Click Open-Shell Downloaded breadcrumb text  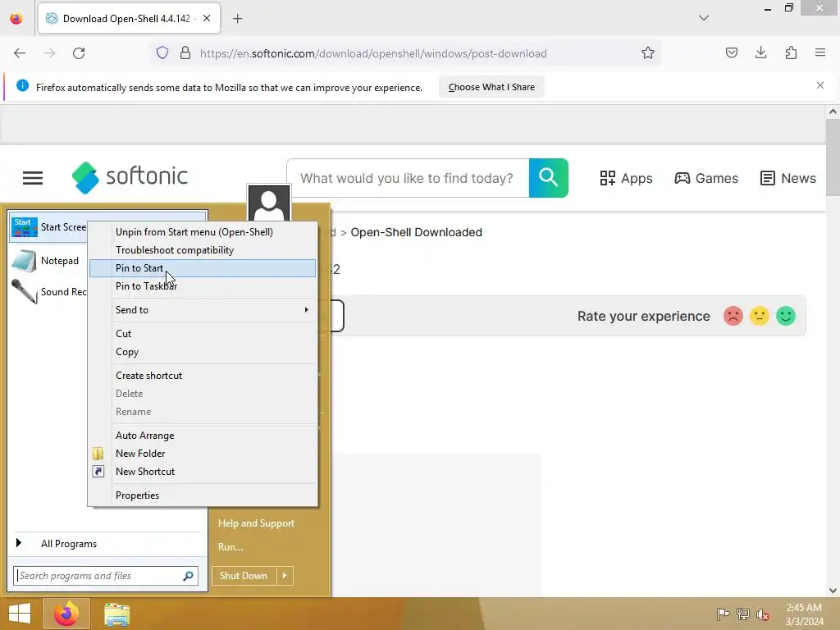tap(416, 232)
